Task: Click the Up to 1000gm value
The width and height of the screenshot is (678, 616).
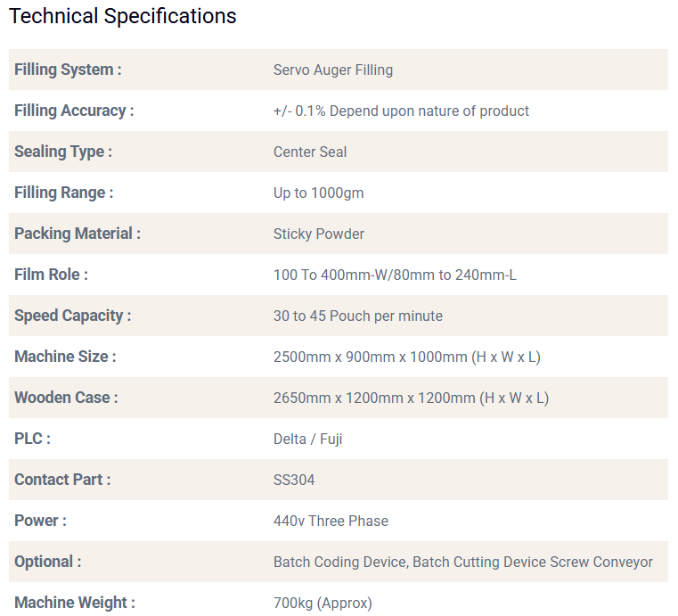Action: pos(319,193)
